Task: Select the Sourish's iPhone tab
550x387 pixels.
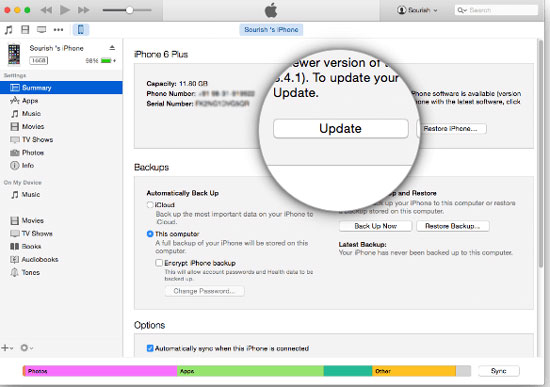Action: (271, 30)
